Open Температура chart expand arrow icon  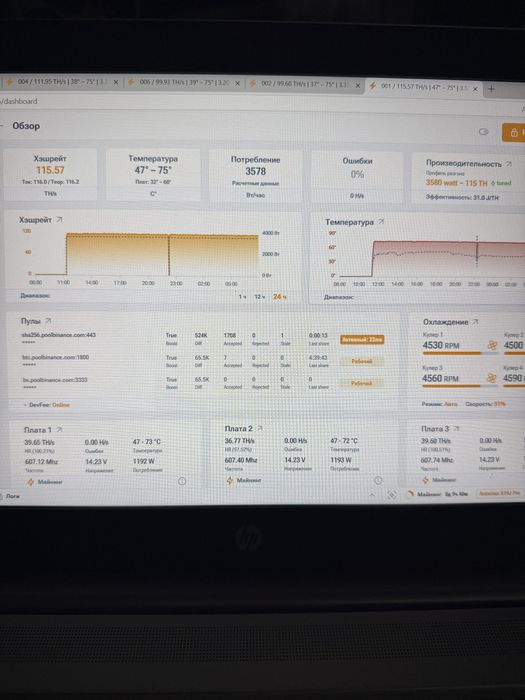click(381, 221)
